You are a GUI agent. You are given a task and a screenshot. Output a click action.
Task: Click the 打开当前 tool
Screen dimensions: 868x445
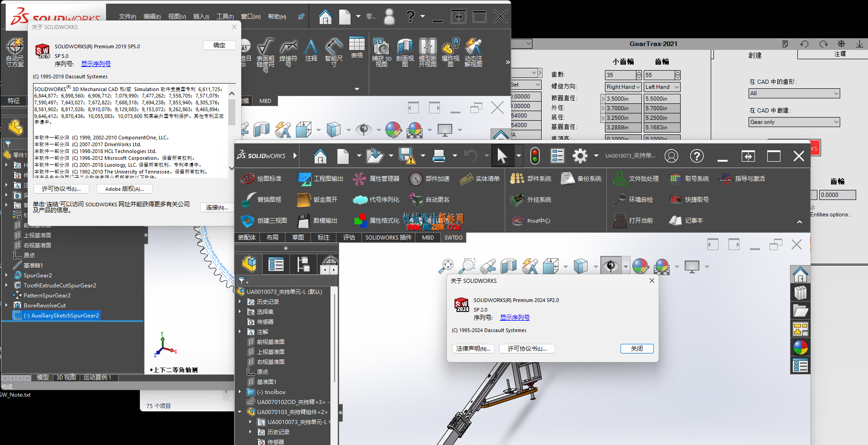coord(633,220)
